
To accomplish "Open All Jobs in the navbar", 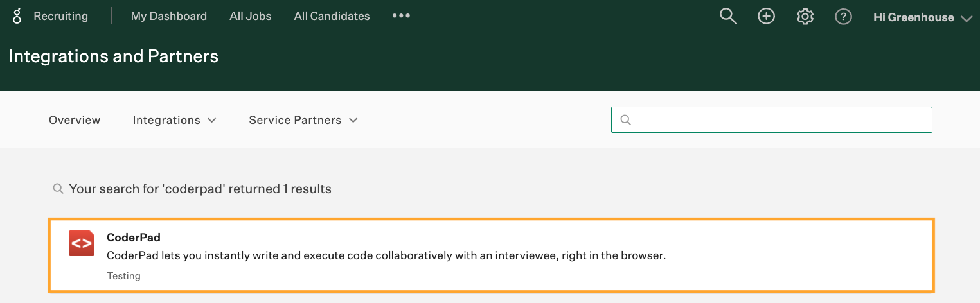I will coord(251,16).
